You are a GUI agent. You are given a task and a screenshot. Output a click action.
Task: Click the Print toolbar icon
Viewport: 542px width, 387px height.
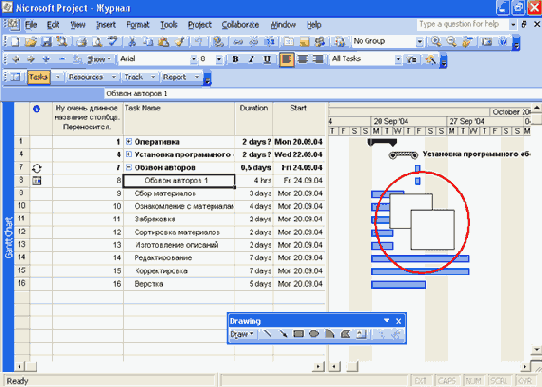[82, 42]
